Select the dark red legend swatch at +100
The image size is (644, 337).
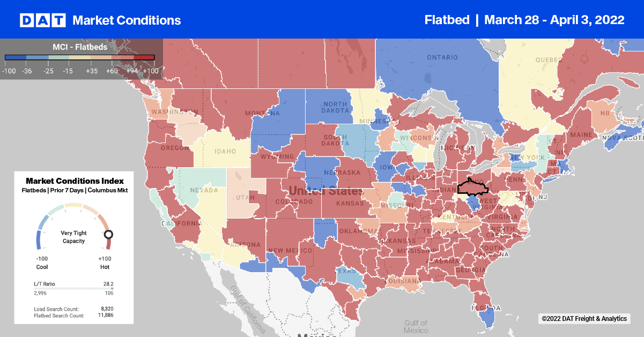pos(144,57)
